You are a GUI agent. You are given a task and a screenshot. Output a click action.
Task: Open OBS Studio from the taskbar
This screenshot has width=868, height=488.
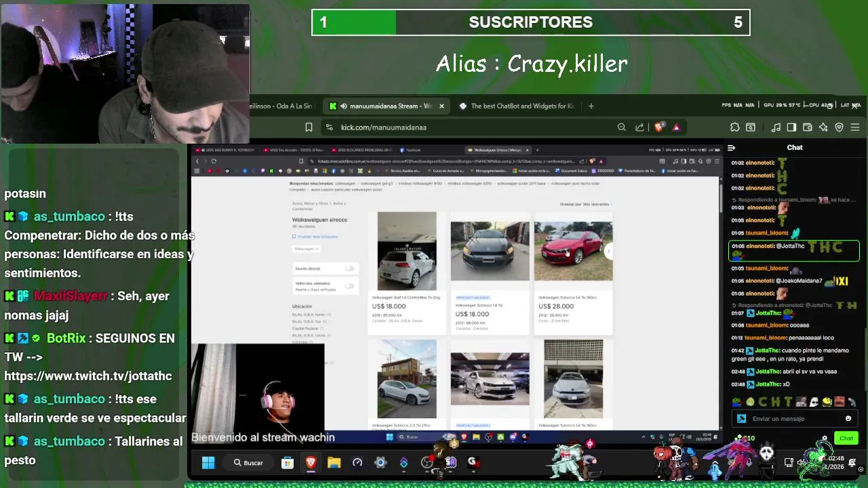[427, 463]
